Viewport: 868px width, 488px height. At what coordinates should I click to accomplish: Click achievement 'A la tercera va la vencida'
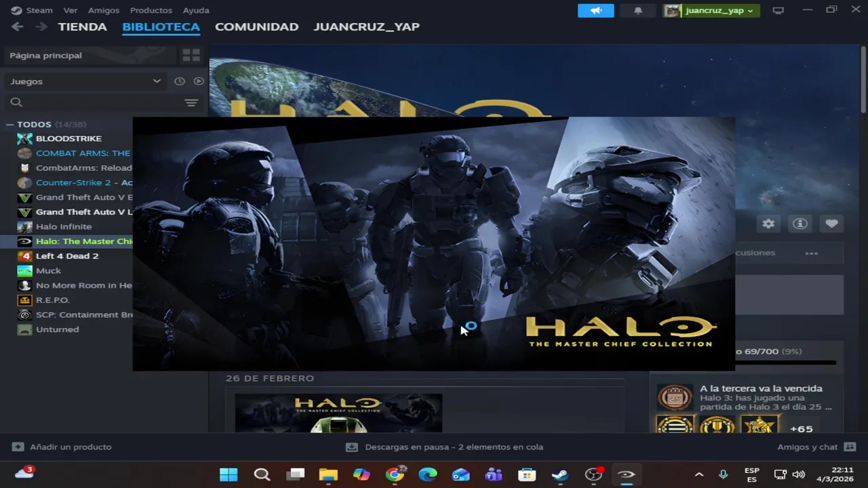coord(761,388)
